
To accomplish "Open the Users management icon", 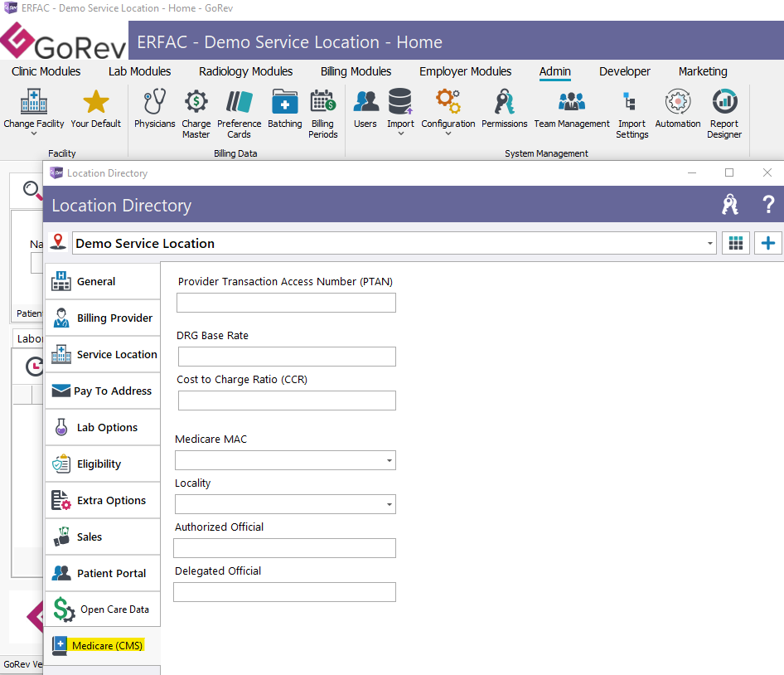I will pos(365,101).
